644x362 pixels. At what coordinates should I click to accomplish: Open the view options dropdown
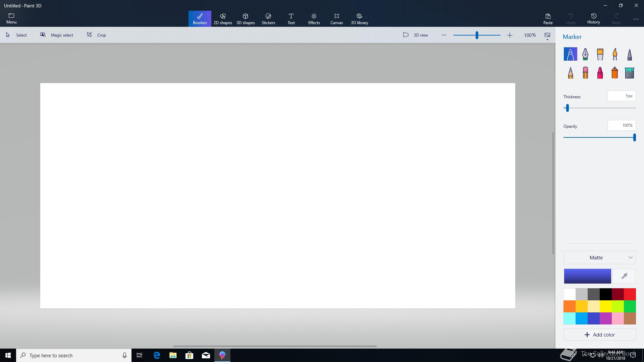tap(547, 36)
